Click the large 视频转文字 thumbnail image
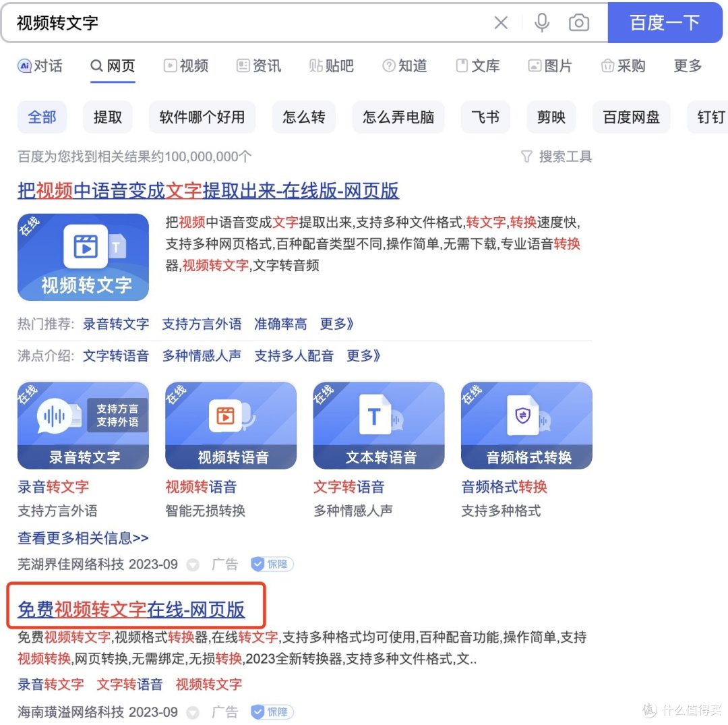 83,257
